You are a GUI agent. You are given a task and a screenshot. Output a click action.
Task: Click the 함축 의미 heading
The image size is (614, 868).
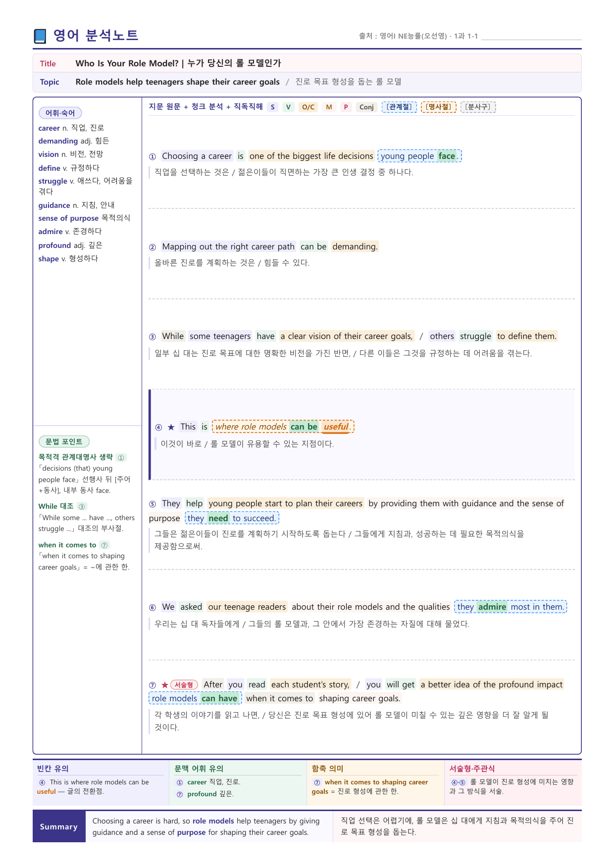point(328,769)
